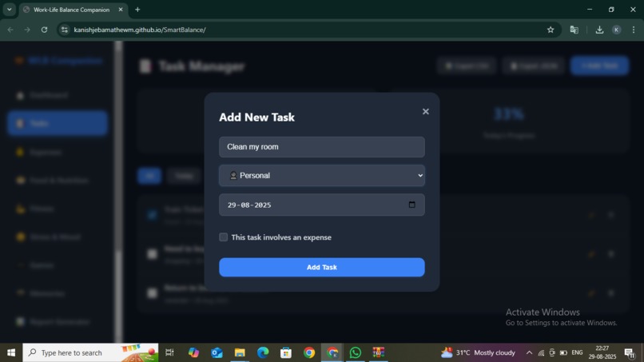This screenshot has width=644, height=362.
Task: Close the Work-Life Balance Companion tab
Action: pyautogui.click(x=121, y=10)
